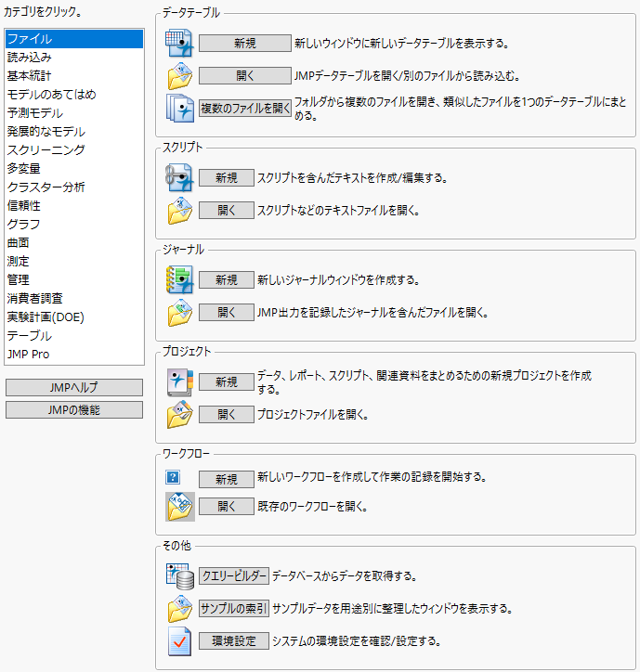
Task: Click the open journal folder icon
Action: tap(179, 313)
